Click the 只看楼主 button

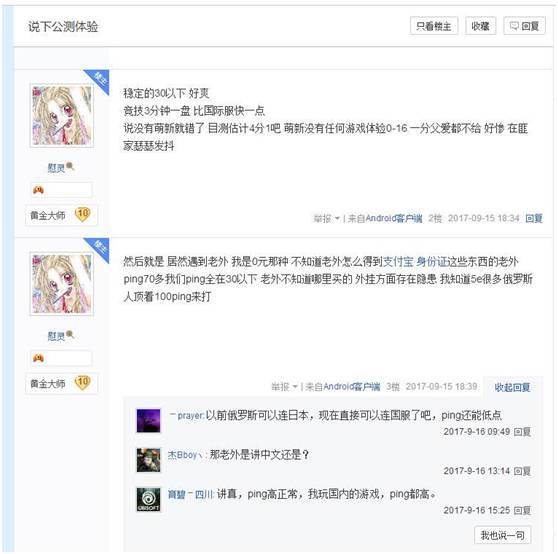[x=433, y=26]
